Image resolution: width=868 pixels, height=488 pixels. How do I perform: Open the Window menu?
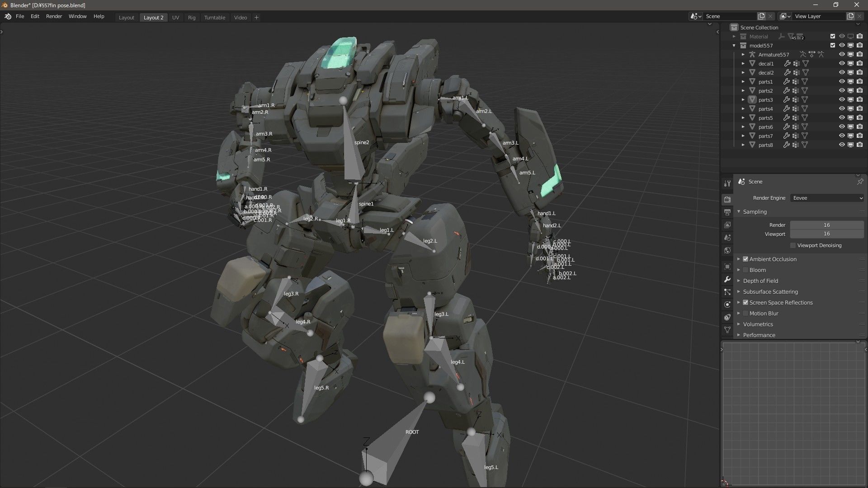click(77, 16)
